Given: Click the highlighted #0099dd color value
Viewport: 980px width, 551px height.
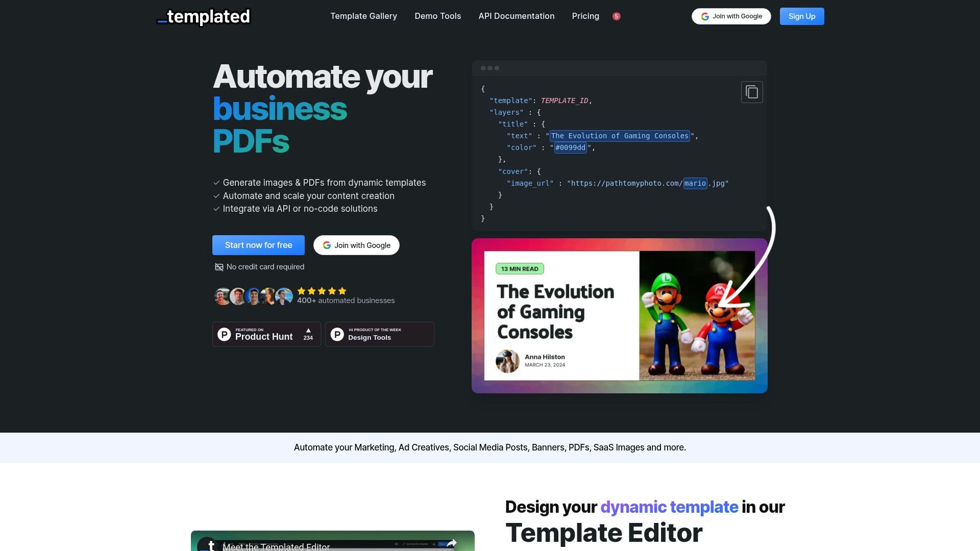Looking at the screenshot, I should [x=570, y=148].
